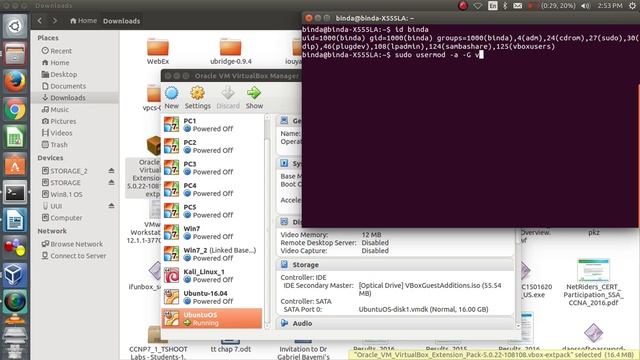Eject the UUI device
Screen dimensions: 640x360
pyautogui.click(x=111, y=206)
